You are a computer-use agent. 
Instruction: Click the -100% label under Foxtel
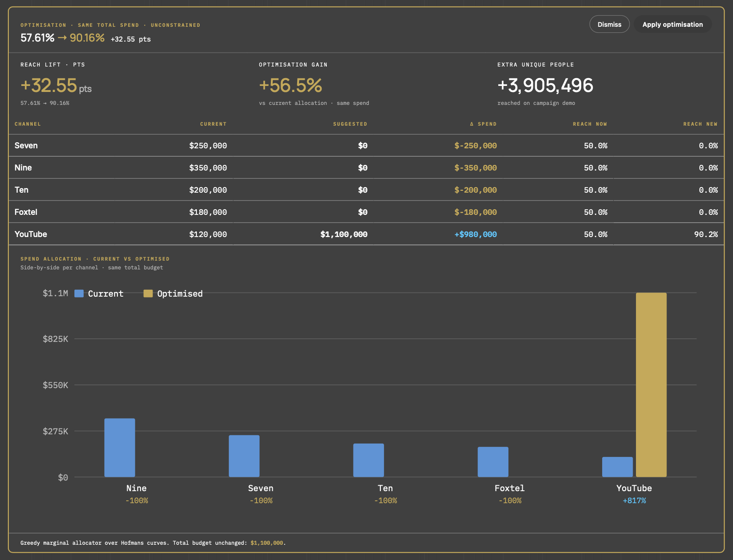point(510,500)
